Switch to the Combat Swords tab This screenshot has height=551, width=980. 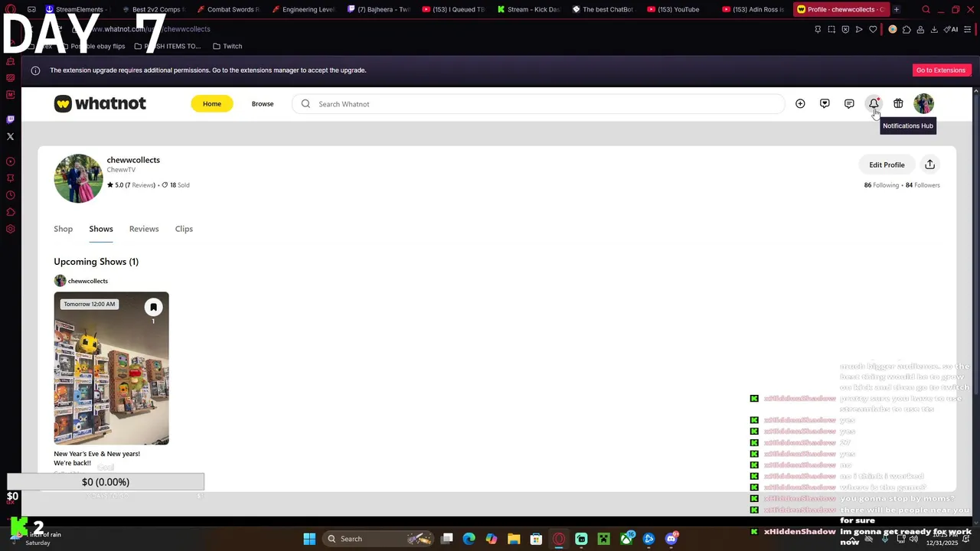coord(228,9)
